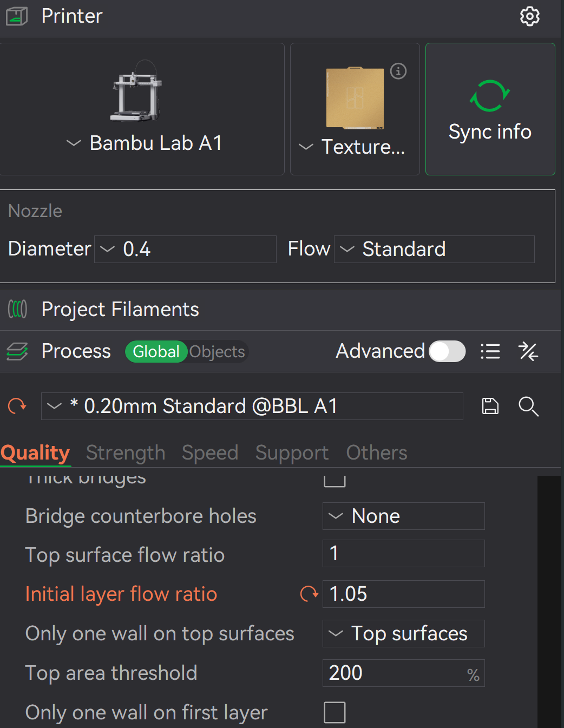Switch process scope to Global
The height and width of the screenshot is (728, 564).
tap(156, 352)
